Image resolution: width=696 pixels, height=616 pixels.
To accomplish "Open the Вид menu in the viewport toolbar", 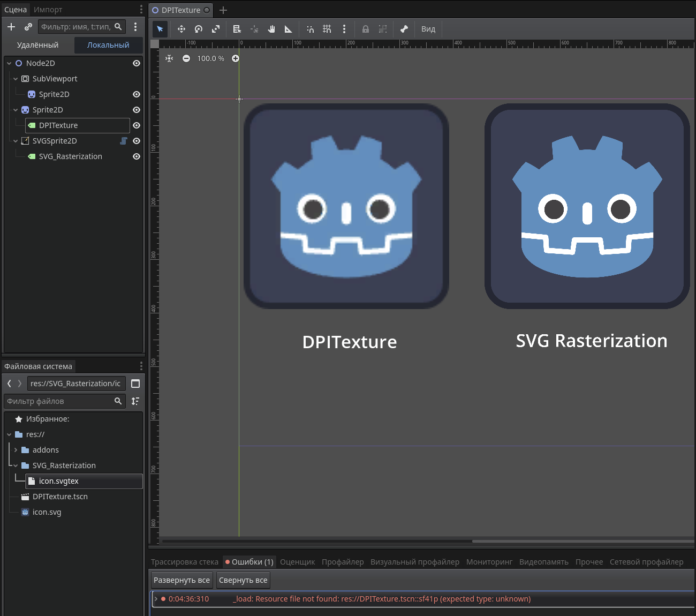I will pos(428,29).
